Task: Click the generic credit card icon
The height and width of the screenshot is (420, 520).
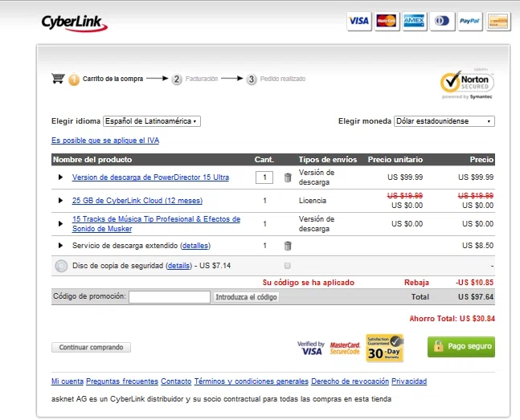Action: 498,21
